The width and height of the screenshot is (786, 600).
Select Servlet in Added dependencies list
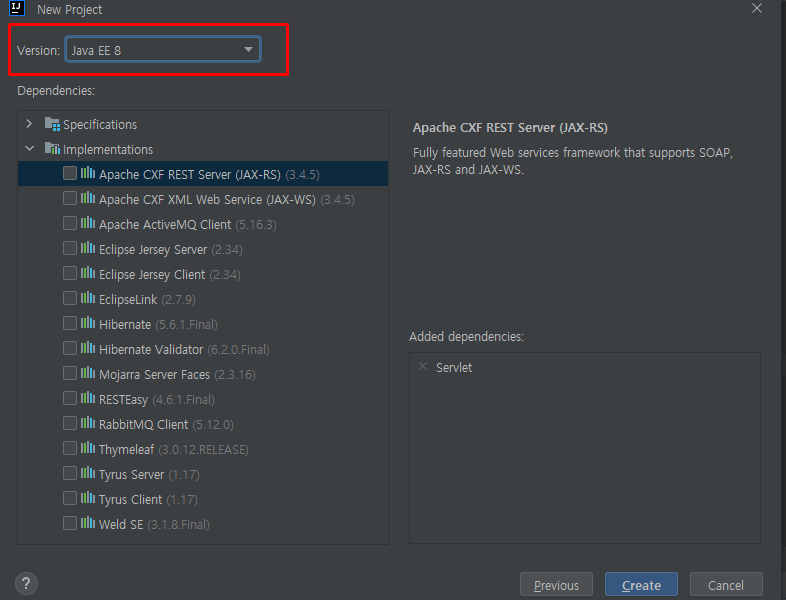click(x=454, y=367)
